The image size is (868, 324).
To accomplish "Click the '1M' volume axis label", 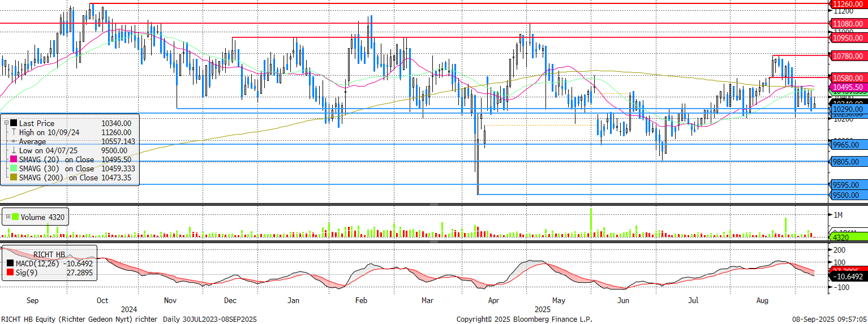I will [x=837, y=215].
